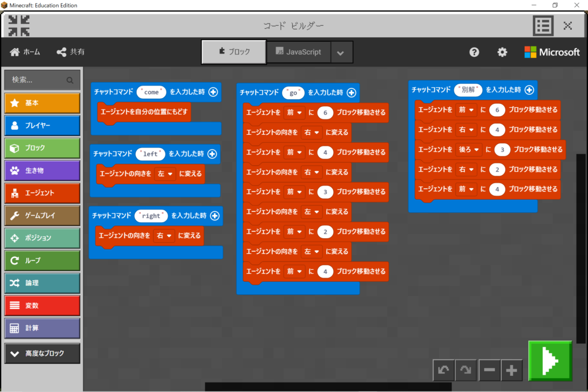The image size is (588, 392).
Task: Open the language dropdown beside JavaScript
Action: (341, 53)
